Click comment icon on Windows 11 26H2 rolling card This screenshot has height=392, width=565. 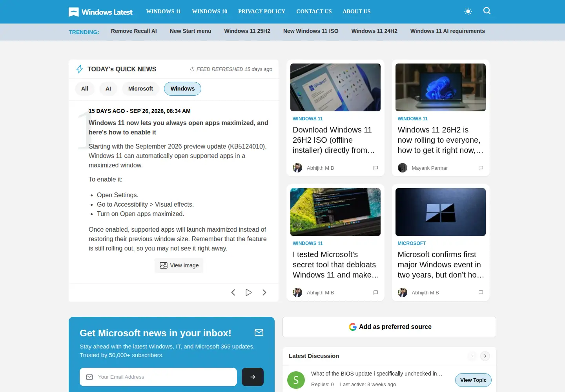(x=481, y=168)
